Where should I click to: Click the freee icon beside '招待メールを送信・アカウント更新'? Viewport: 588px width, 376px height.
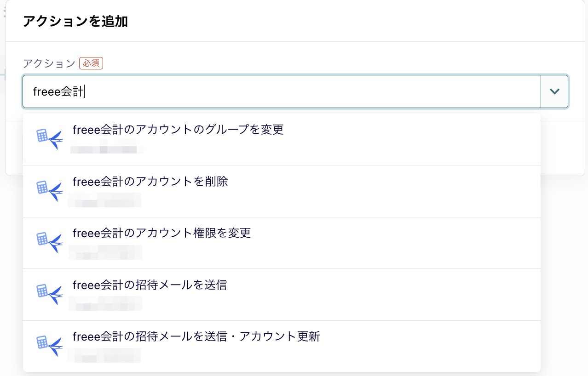pos(49,346)
